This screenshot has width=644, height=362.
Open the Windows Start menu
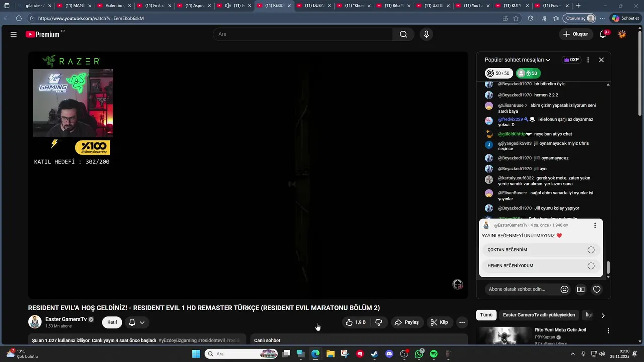[196, 354]
